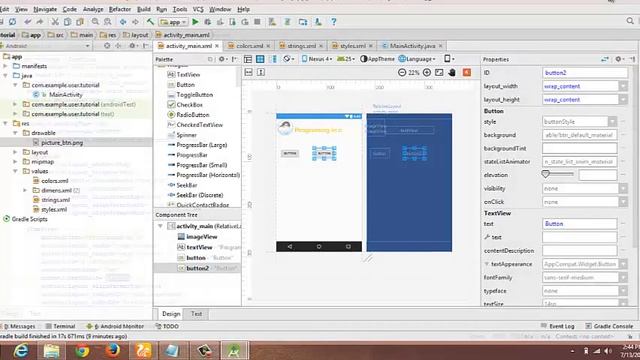
Task: Click Project panel gear settings icon
Action: pos(132,46)
